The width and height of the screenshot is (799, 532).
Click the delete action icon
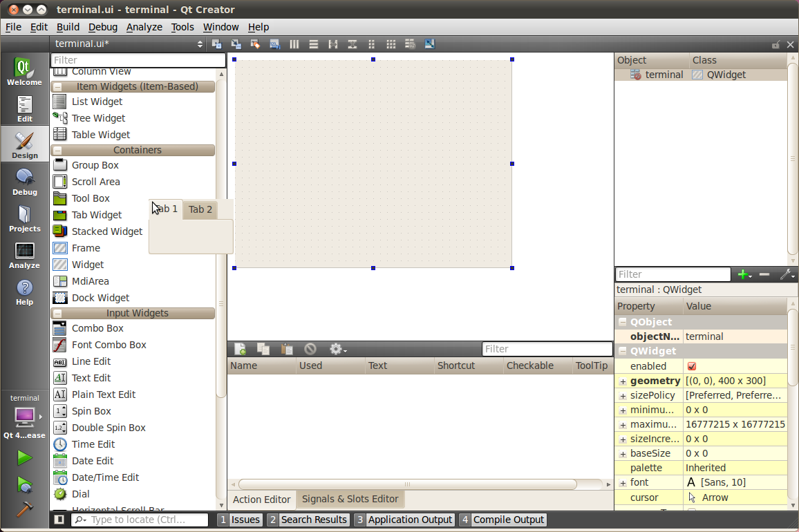[x=310, y=349]
